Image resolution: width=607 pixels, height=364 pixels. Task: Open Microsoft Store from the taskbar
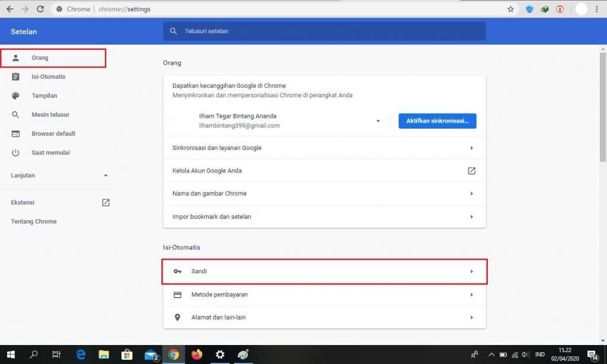[127, 355]
